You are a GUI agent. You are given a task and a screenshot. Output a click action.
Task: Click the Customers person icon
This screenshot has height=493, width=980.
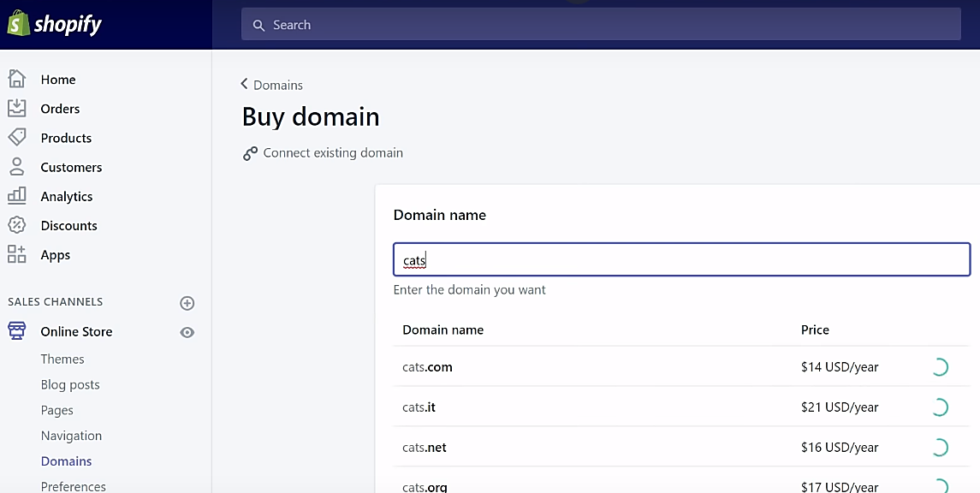click(17, 167)
